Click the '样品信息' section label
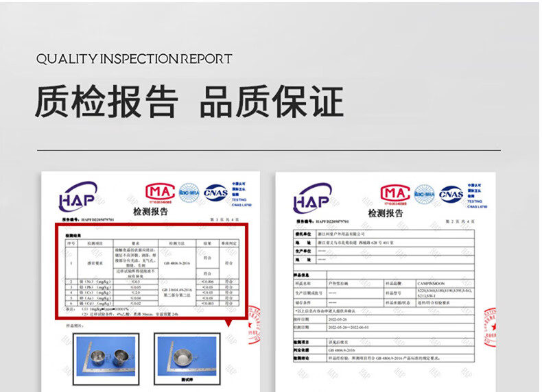Image resolution: width=542 pixels, height=392 pixels. click(302, 275)
